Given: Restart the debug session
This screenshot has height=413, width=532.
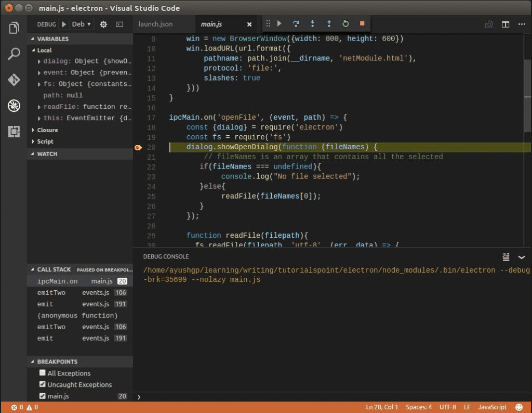Looking at the screenshot, I should click(345, 23).
